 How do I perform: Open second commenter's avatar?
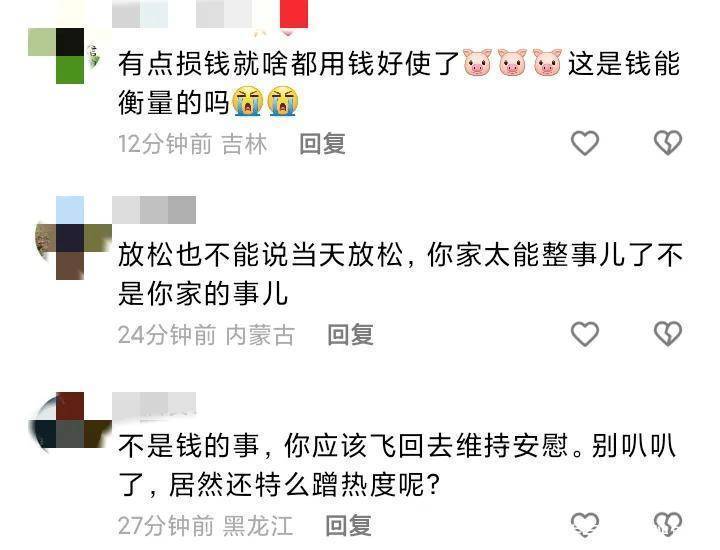73,238
